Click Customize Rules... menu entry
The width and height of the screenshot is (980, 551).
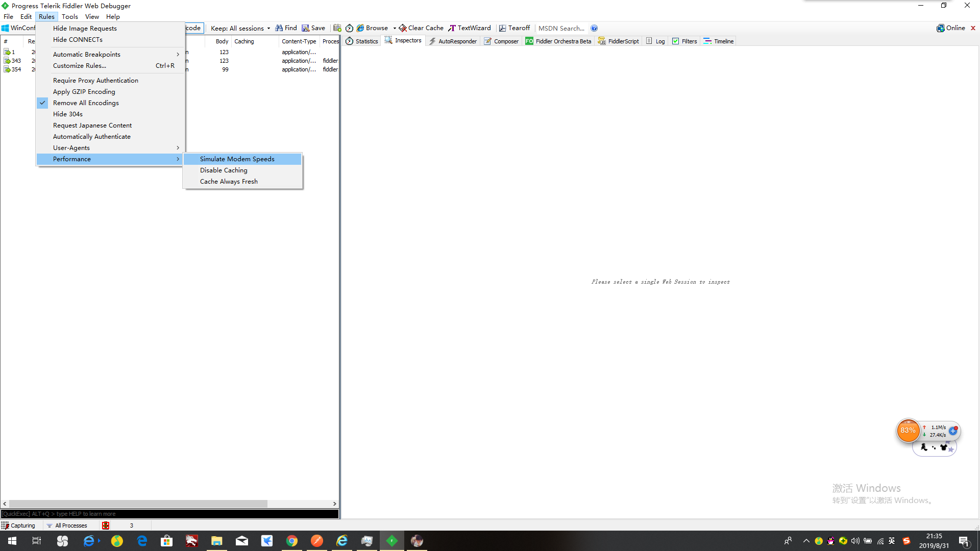point(80,65)
